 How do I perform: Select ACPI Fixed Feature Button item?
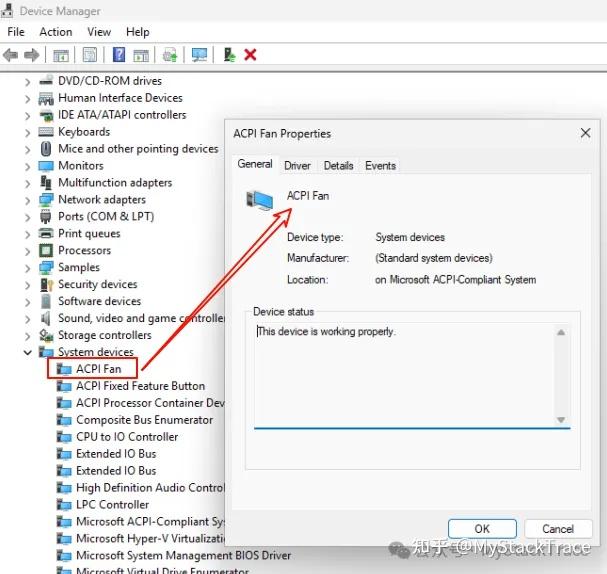pyautogui.click(x=141, y=386)
